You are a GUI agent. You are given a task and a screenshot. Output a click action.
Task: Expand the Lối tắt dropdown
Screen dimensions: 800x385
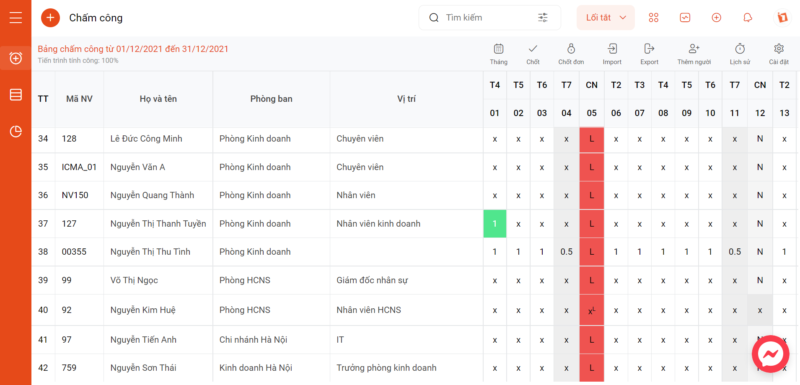pyautogui.click(x=606, y=18)
